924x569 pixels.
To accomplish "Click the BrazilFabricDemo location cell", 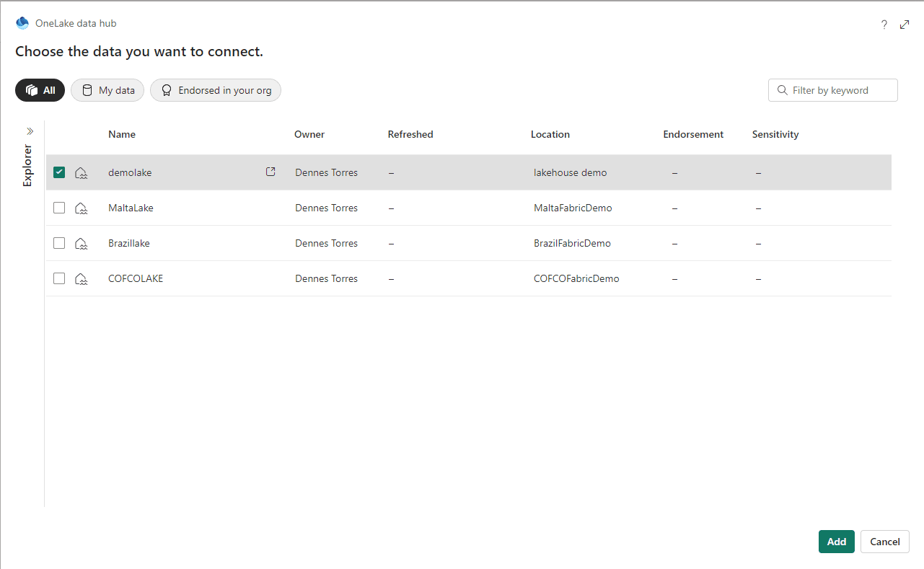I will click(572, 243).
